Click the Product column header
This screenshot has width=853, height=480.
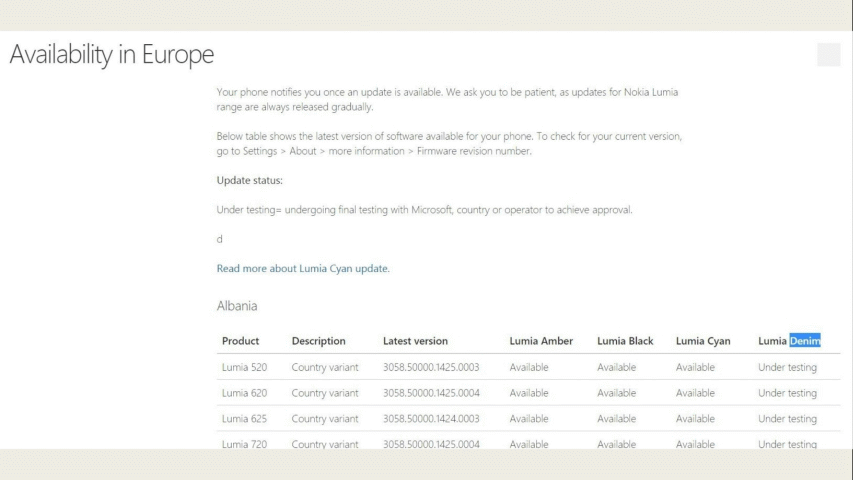pos(240,341)
